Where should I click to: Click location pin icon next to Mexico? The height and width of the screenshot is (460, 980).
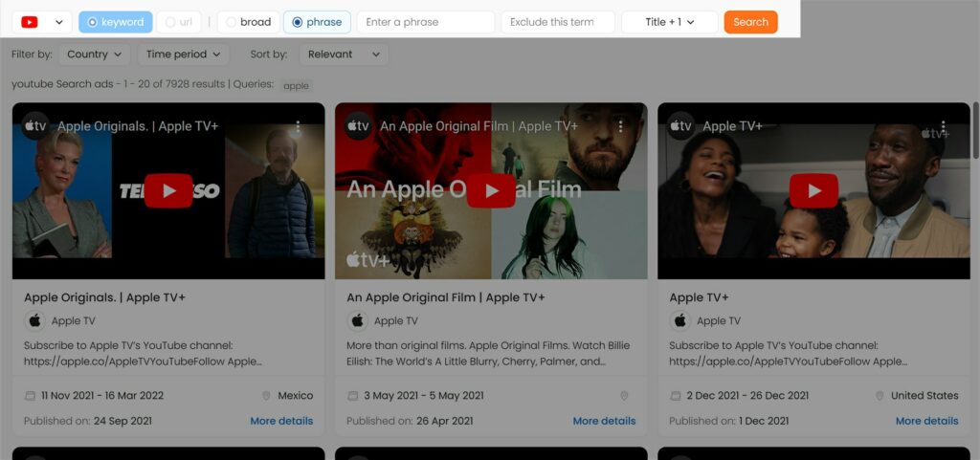[x=266, y=396]
